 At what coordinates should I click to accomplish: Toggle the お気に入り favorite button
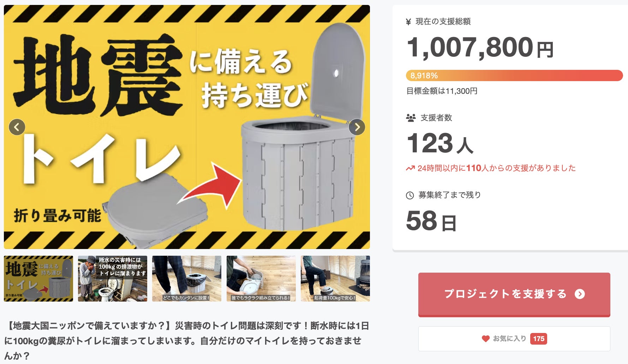coord(514,339)
